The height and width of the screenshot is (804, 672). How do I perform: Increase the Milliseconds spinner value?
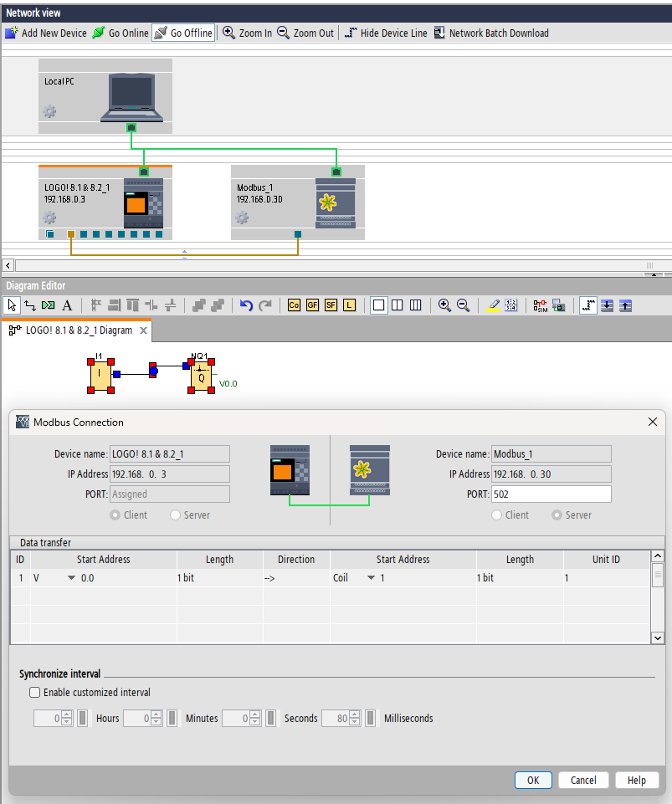[x=355, y=714]
